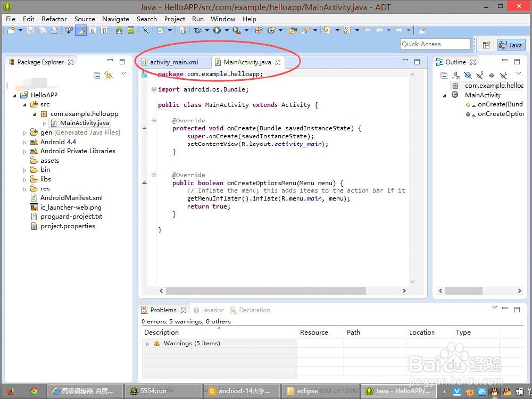Toggle Hide Fields in Outline

(468, 76)
